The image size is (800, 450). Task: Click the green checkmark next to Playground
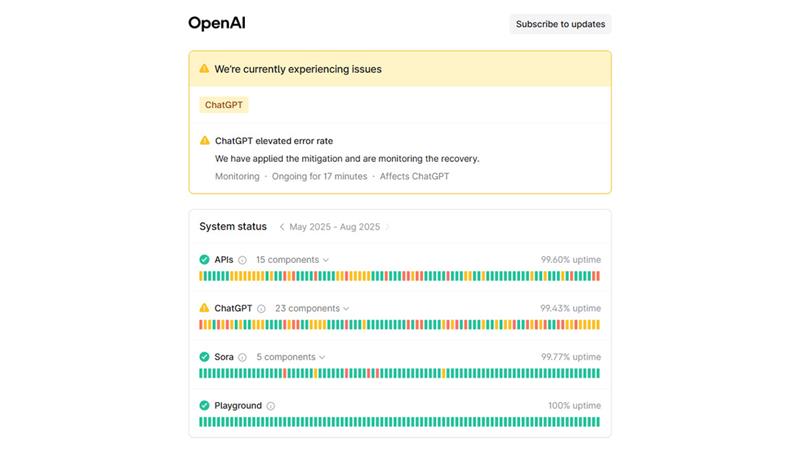204,406
